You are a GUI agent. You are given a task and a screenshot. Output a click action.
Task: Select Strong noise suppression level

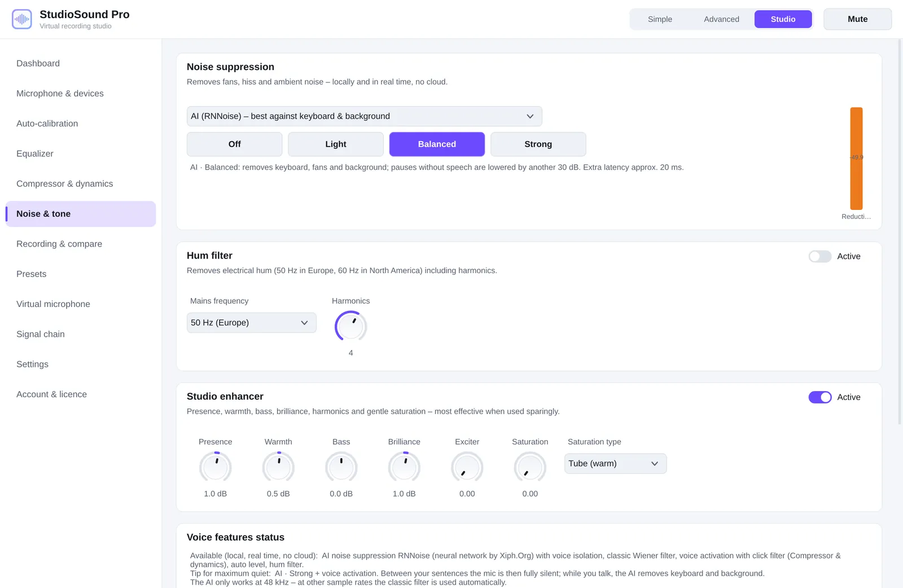(x=538, y=144)
